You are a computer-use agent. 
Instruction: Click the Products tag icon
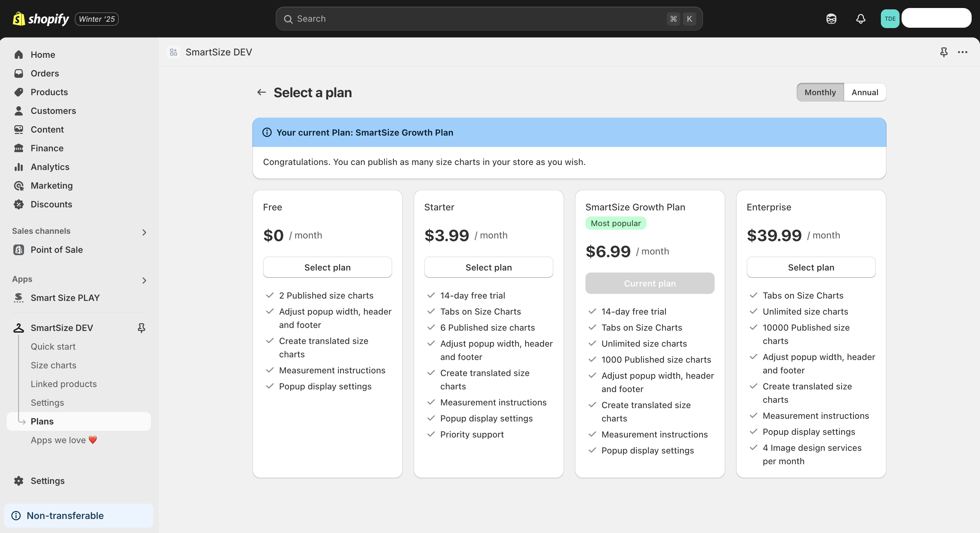point(19,92)
